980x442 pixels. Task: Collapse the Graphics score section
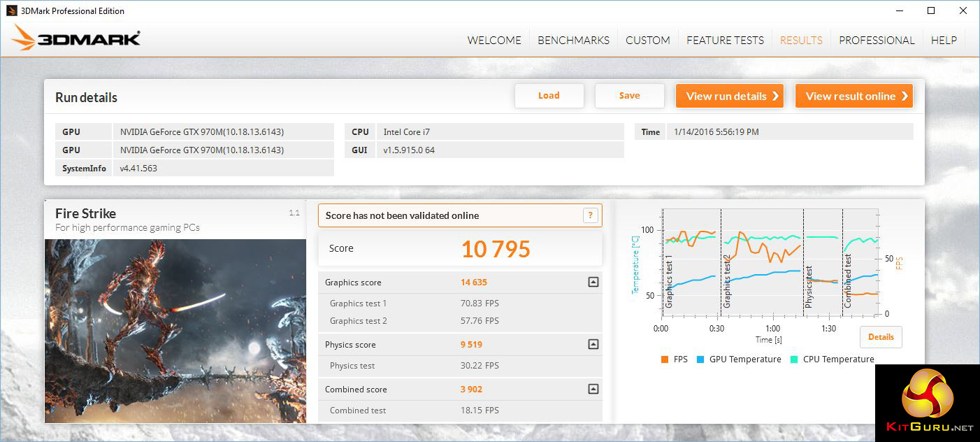click(593, 283)
